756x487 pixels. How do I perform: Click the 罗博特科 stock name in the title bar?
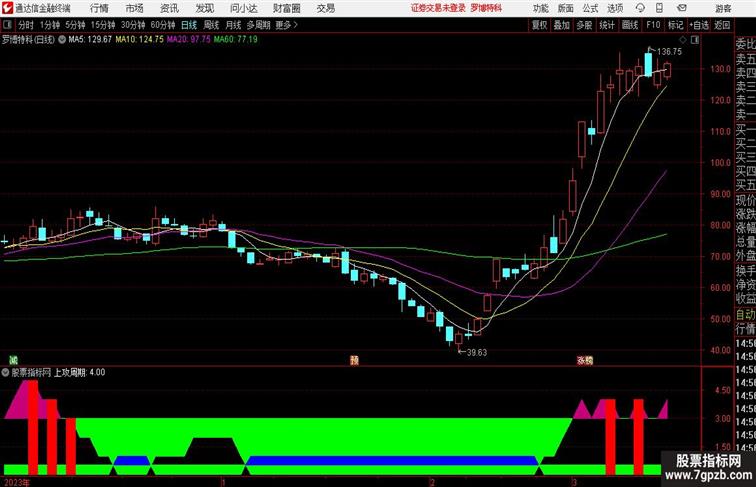coord(486,8)
